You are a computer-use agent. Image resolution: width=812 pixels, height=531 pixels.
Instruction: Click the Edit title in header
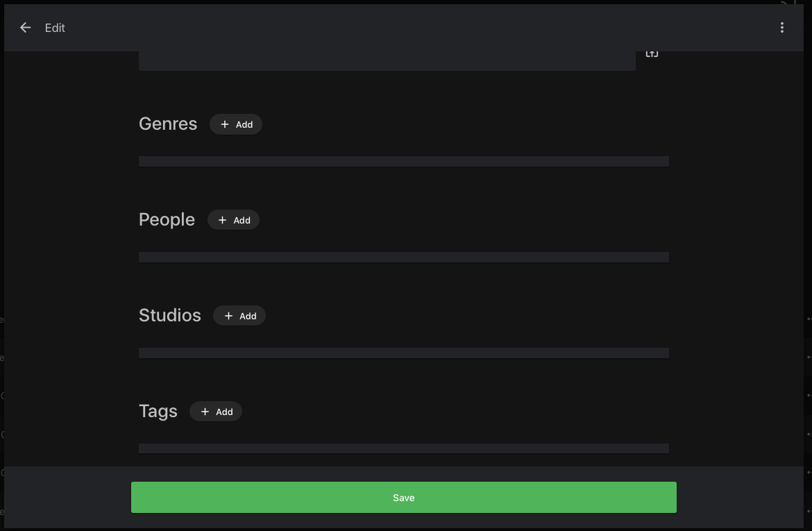click(55, 28)
